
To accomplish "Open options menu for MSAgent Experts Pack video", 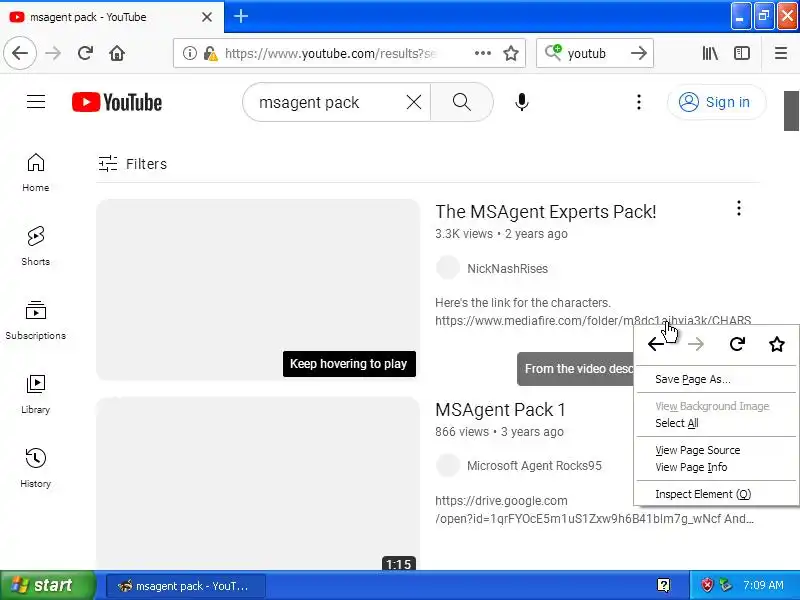I will (738, 208).
